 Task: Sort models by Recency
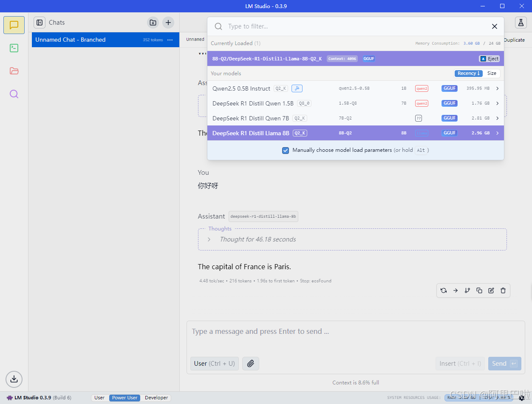click(x=469, y=74)
